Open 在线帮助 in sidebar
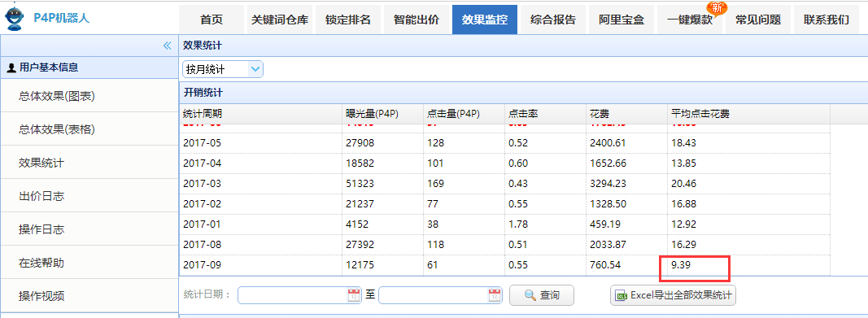The height and width of the screenshot is (318, 868). click(89, 262)
